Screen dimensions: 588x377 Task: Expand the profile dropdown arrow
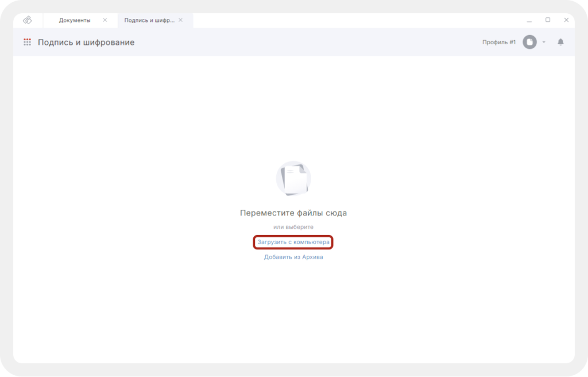point(544,42)
